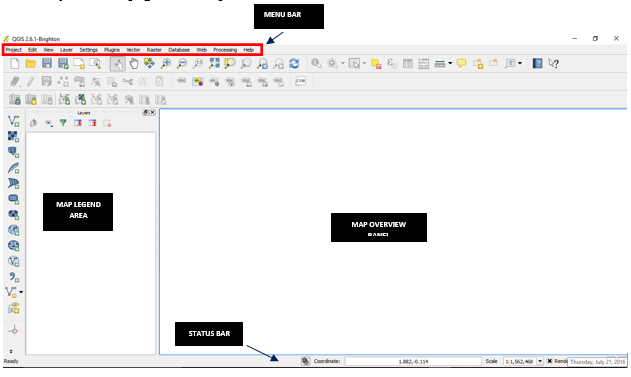The height and width of the screenshot is (377, 631).
Task: Toggle layer visibility eye icon in Layers panel
Action: coord(49,123)
